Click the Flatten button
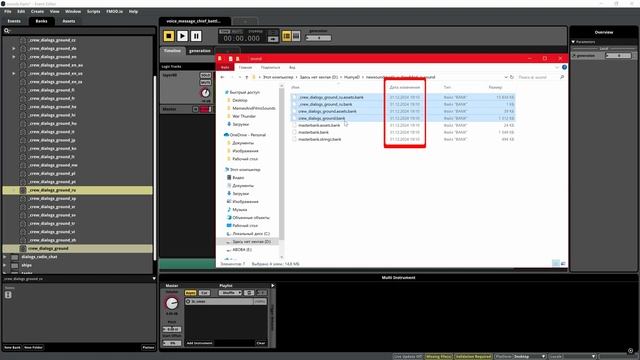The width and height of the screenshot is (640, 360). pos(148,348)
